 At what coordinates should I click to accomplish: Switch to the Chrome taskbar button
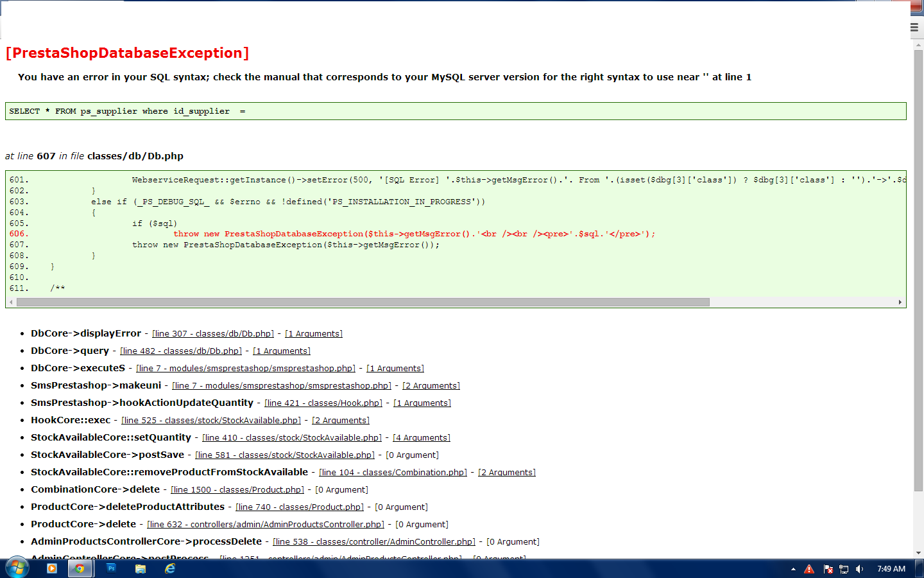pos(80,568)
